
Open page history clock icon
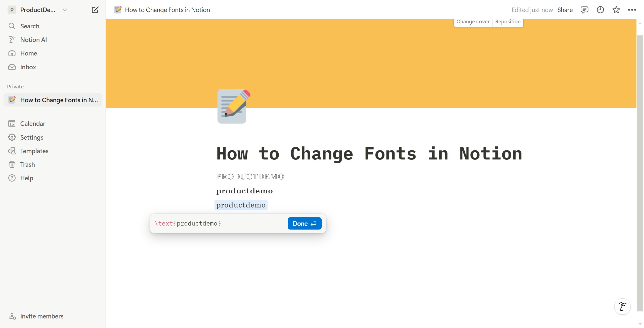(x=600, y=10)
